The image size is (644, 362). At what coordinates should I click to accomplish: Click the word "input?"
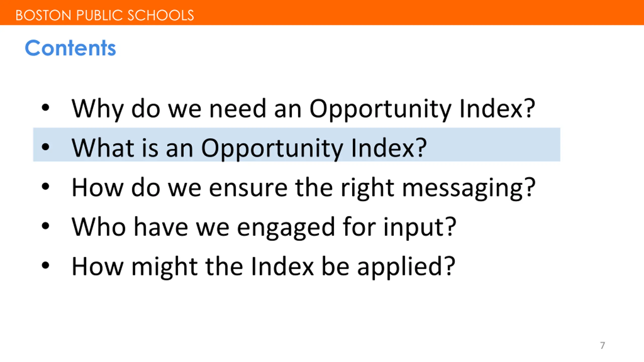420,227
